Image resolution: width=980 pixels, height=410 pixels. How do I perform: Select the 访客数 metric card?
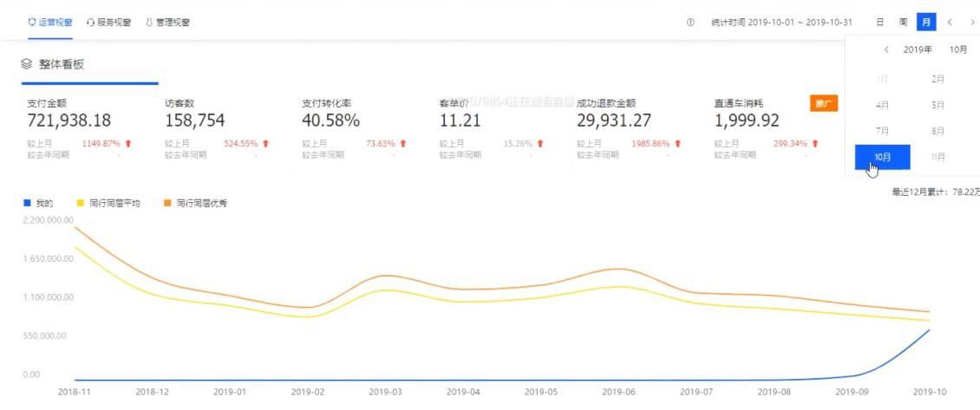(227, 129)
